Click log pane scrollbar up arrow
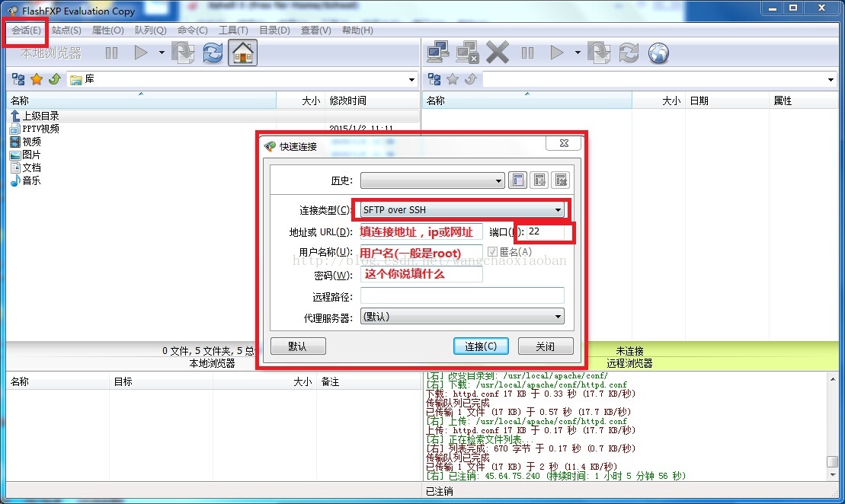The width and height of the screenshot is (845, 504). point(833,379)
